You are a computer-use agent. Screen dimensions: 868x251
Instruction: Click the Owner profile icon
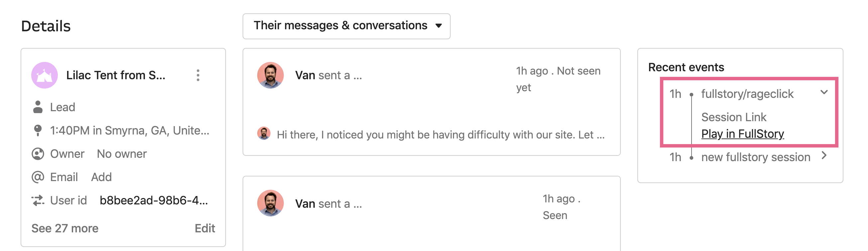coord(38,154)
